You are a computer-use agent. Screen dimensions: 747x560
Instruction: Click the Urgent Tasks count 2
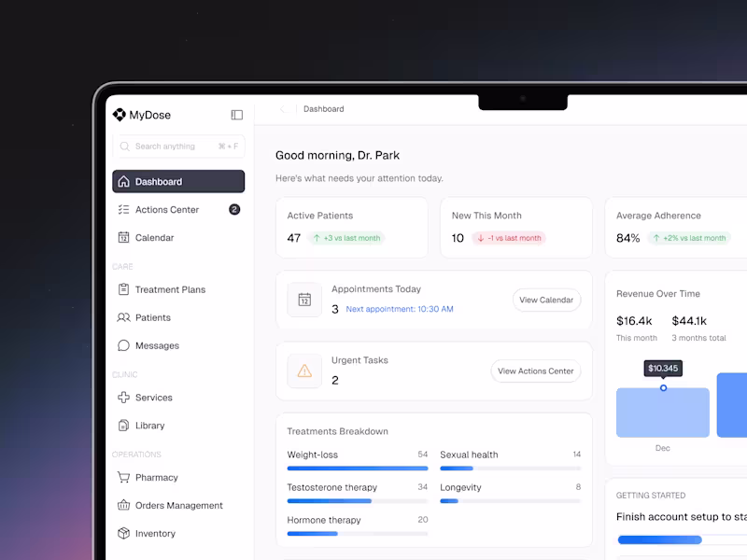coord(335,380)
